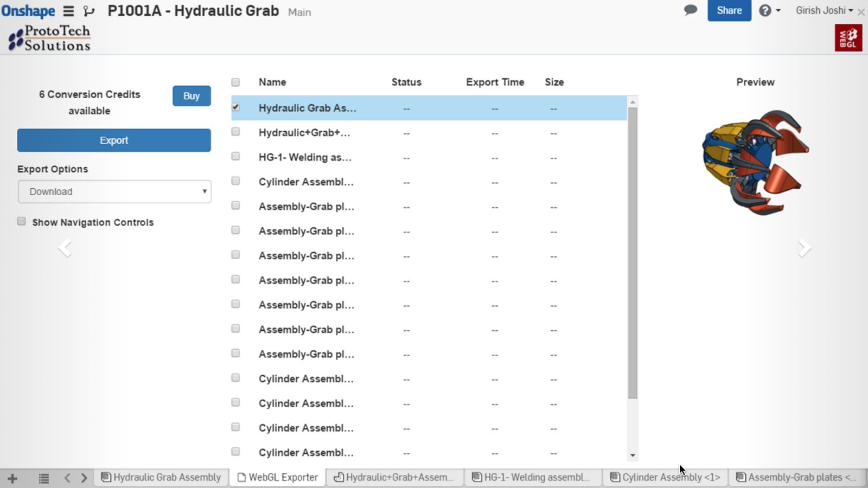Open the Onshape hamburger menu
Viewport: 868px width, 488px height.
pos(68,11)
